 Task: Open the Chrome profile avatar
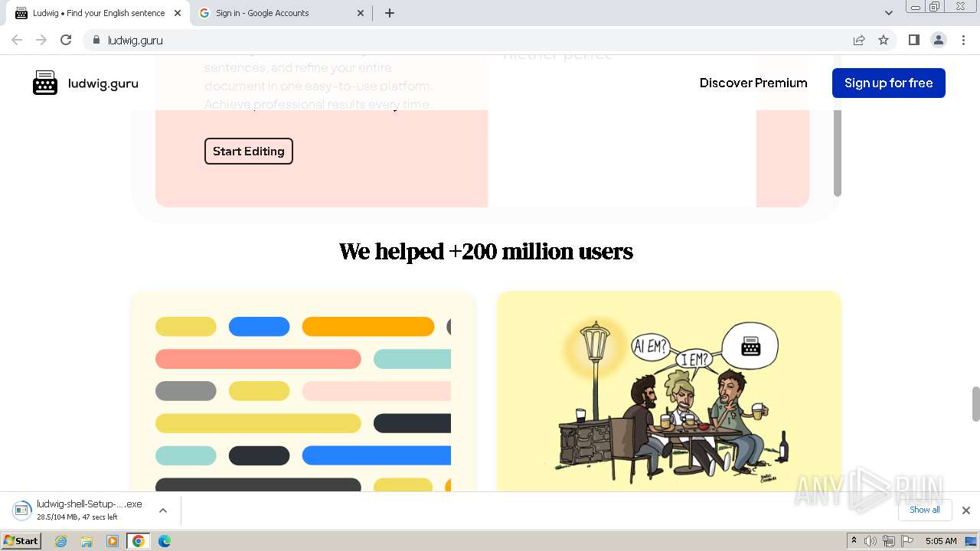coord(939,40)
